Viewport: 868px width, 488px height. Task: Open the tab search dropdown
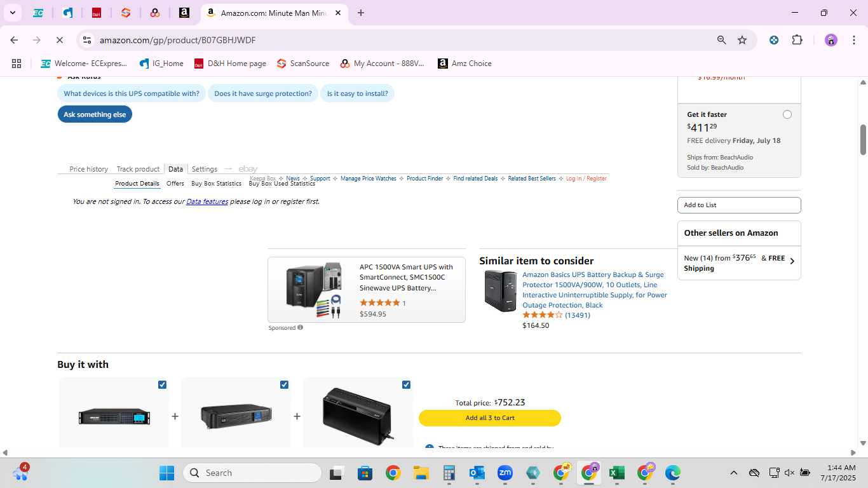coord(12,13)
